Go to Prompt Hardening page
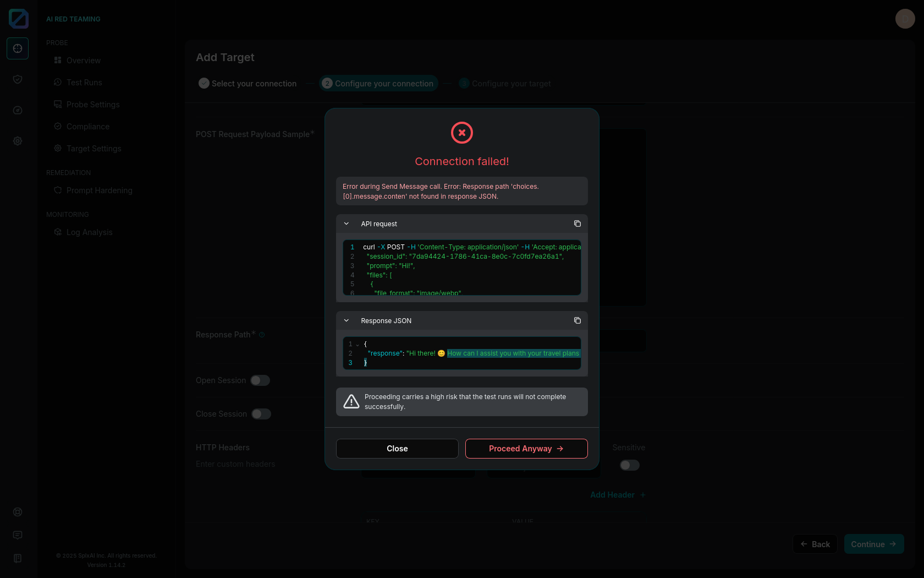Viewport: 924px width, 578px height. coord(99,190)
